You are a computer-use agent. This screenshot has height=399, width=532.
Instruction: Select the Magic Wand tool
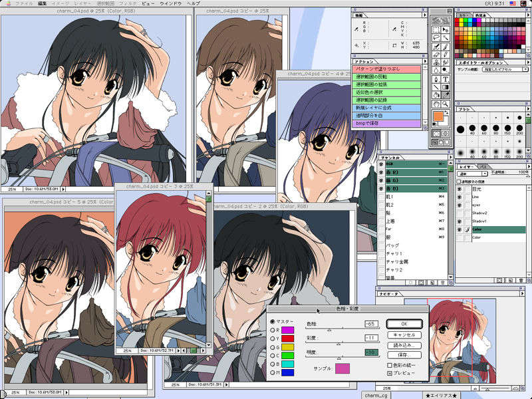(446, 38)
